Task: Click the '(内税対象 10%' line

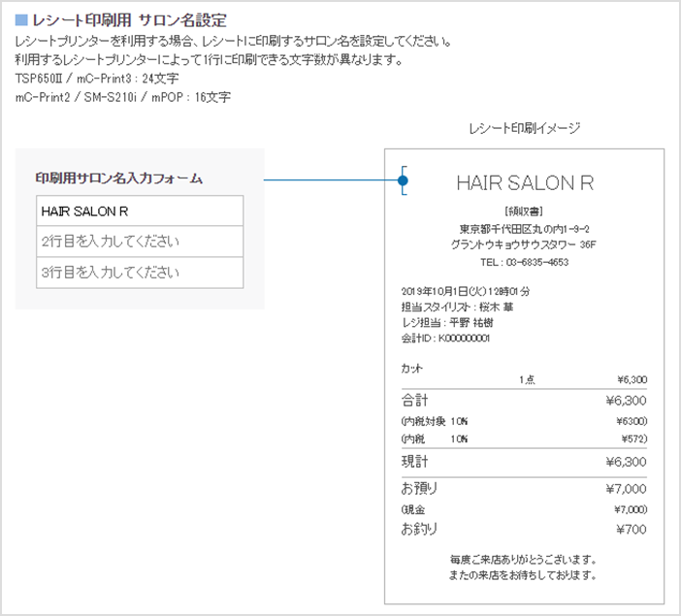Action: (x=435, y=421)
